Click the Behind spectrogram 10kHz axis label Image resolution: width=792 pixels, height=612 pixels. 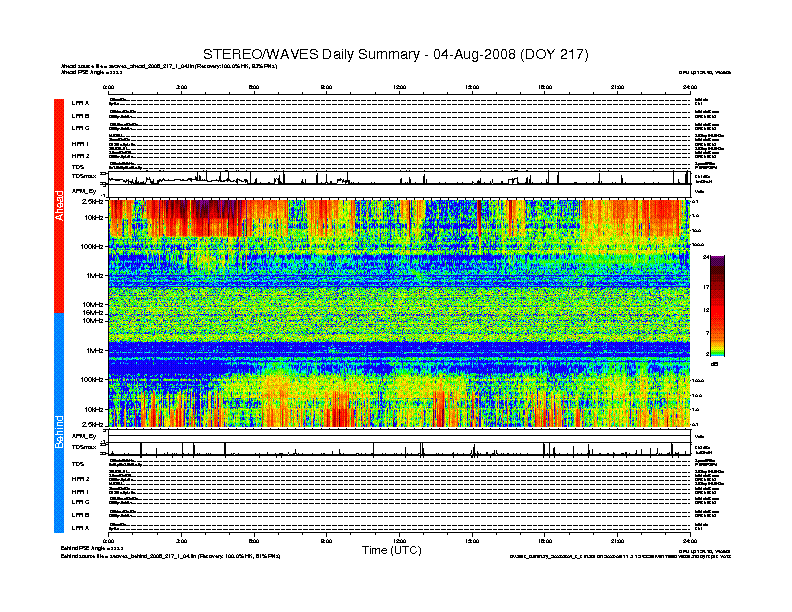(94, 410)
